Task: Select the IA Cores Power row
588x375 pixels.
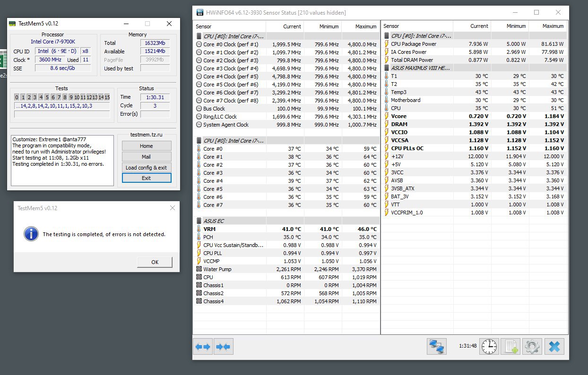Action: pyautogui.click(x=474, y=52)
